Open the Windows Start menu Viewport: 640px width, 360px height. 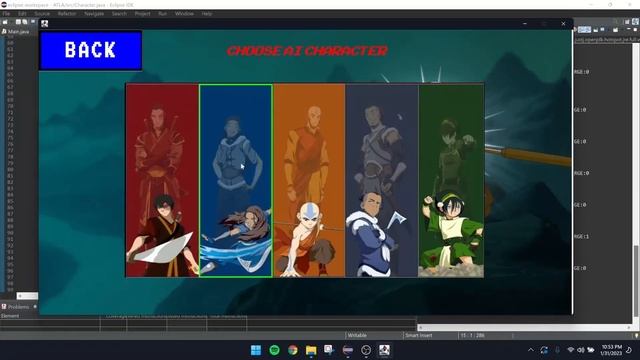[256, 350]
